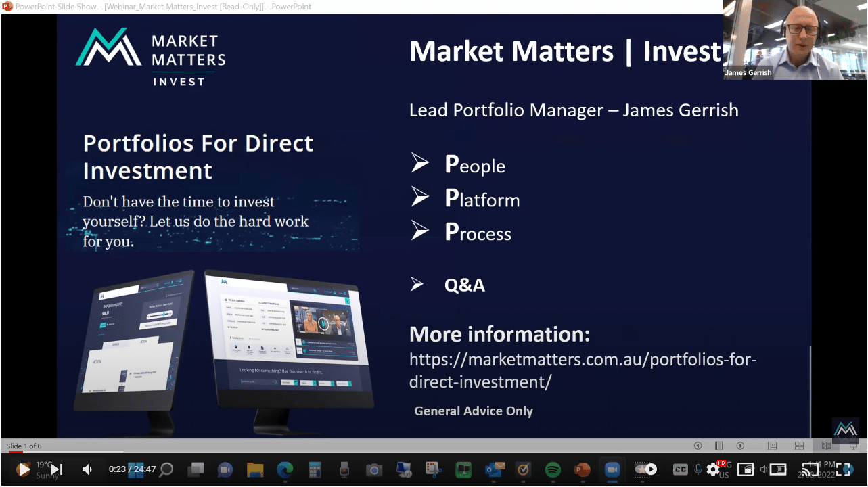This screenshot has width=868, height=487.
Task: Toggle closed captions with the CC button
Action: [x=681, y=469]
